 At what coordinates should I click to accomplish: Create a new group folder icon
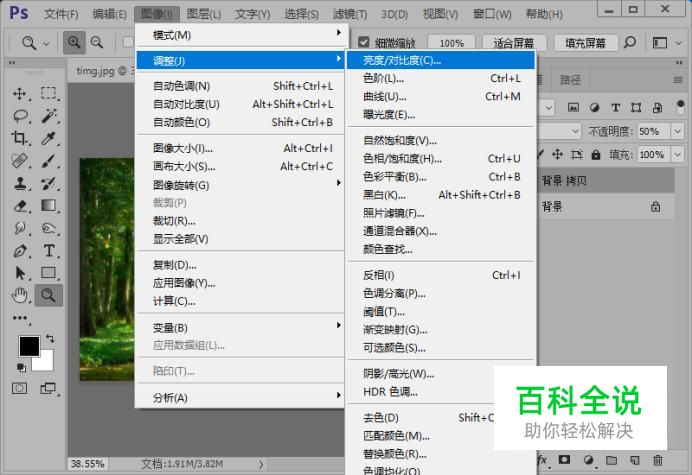pos(611,460)
